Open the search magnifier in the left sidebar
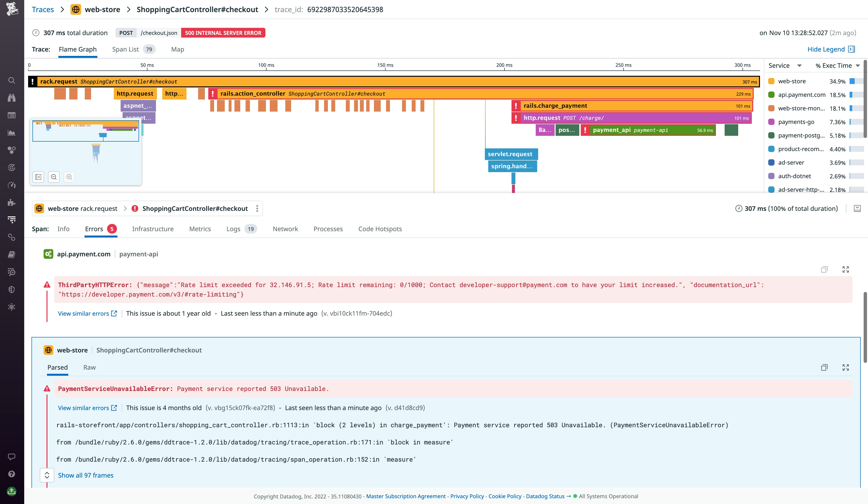868x504 pixels. click(x=12, y=81)
